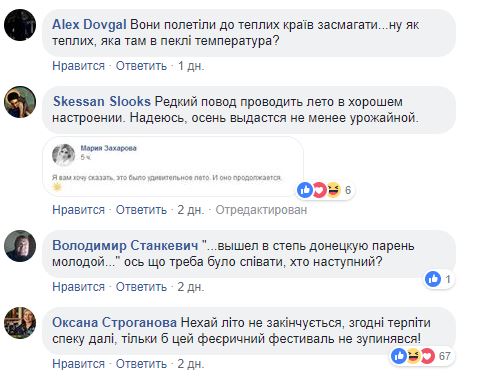The width and height of the screenshot is (492, 377).
Task: Like Alex Dovgal's comment via Нравится
Action: 78,66
